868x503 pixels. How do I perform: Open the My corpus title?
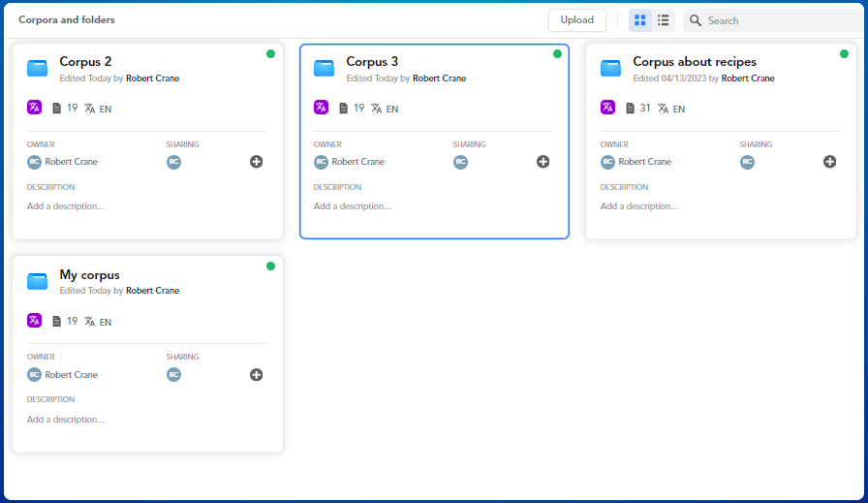coord(89,275)
